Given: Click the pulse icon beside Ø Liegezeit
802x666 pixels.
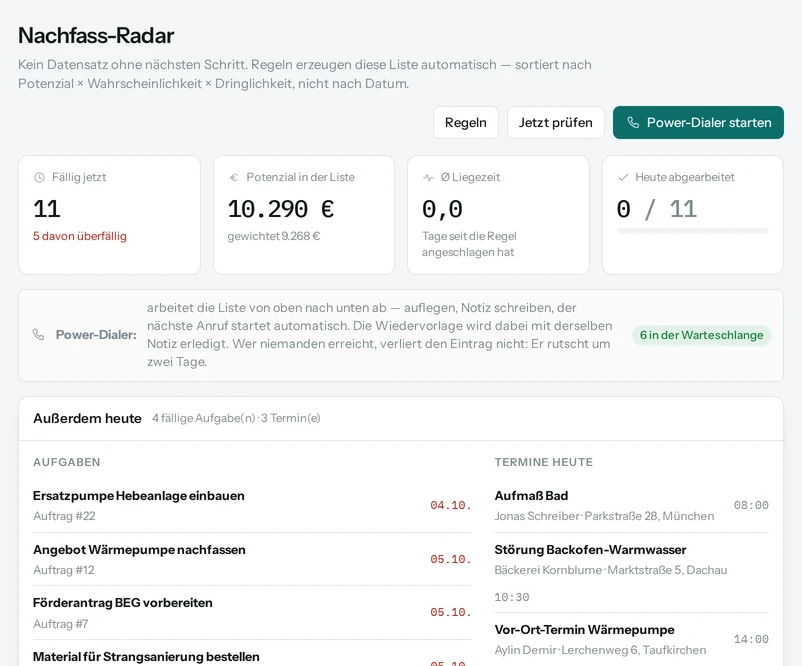Looking at the screenshot, I should tap(428, 177).
